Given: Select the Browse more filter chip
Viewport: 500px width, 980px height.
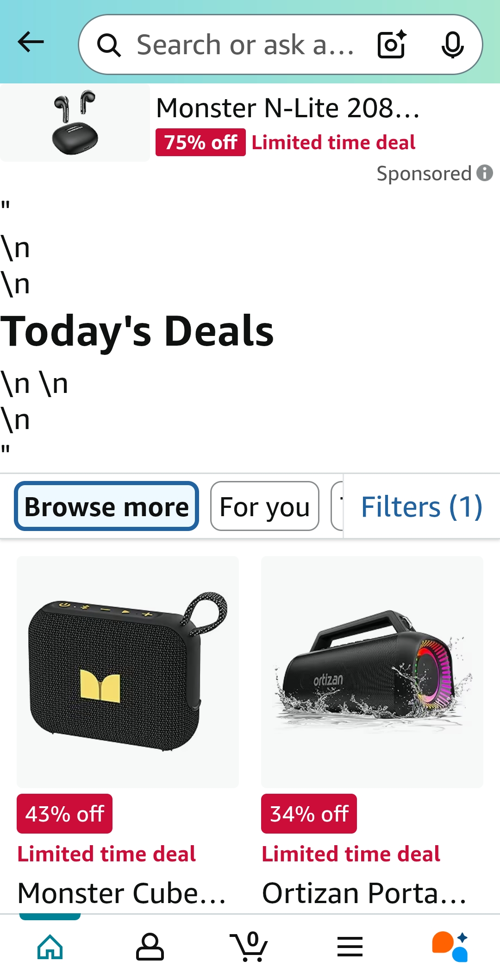Looking at the screenshot, I should pyautogui.click(x=106, y=506).
